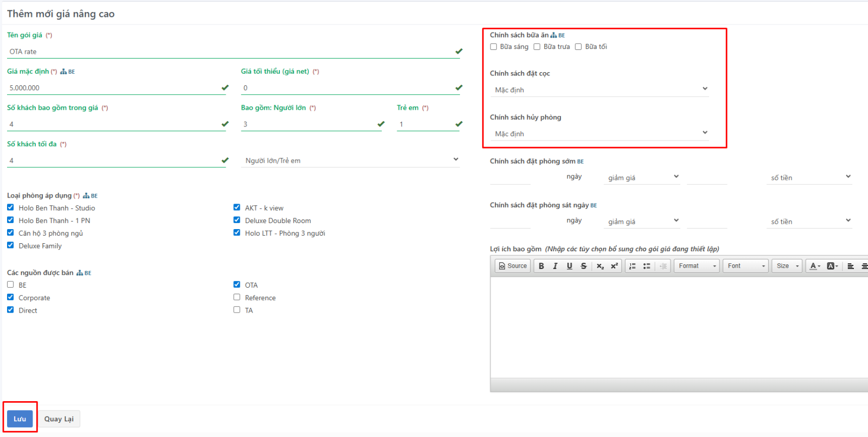Open the Format dropdown in the editor
Screen dimensions: 868x437
tap(697, 266)
